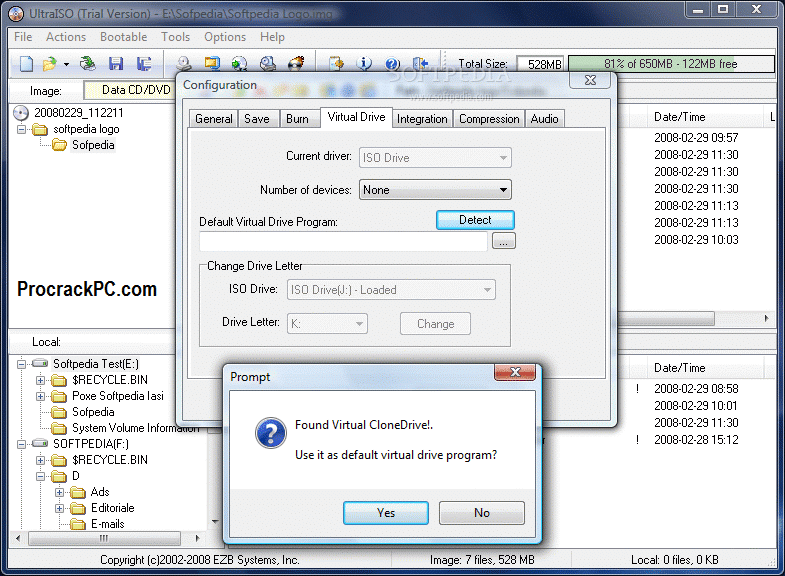Click the Convert image toolbar icon
Viewport: 785px width, 576px height.
point(239,64)
